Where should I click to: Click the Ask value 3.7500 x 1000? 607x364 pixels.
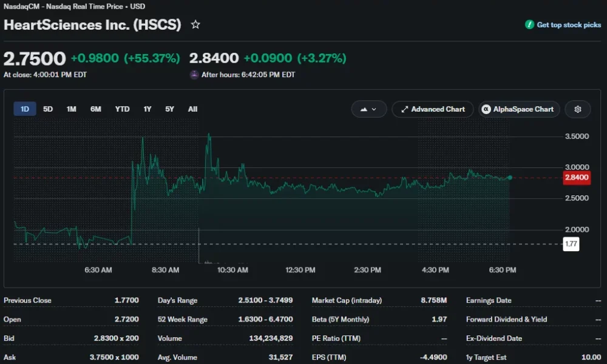(x=114, y=357)
